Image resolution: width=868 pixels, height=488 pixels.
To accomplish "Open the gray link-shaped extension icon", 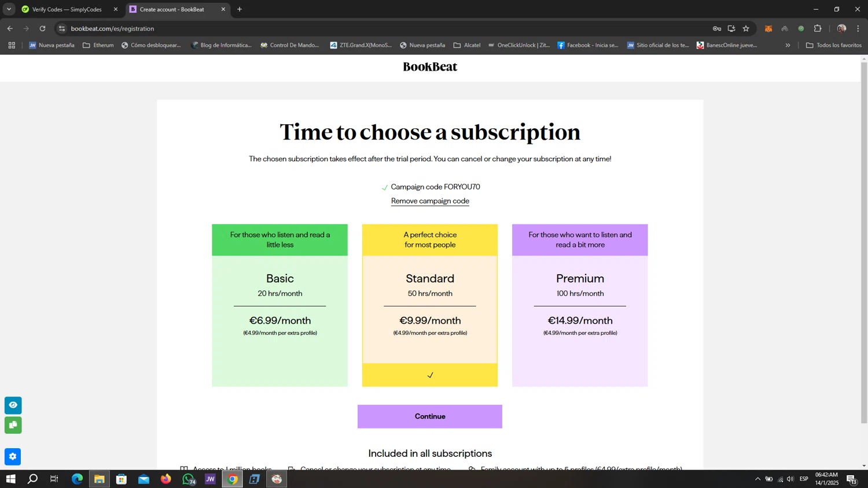I will click(x=785, y=28).
